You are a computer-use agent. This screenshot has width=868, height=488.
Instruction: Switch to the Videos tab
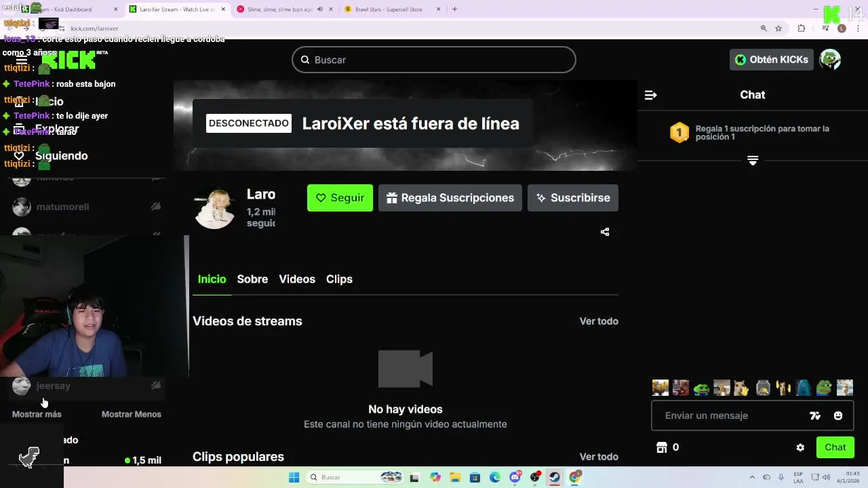(x=297, y=279)
